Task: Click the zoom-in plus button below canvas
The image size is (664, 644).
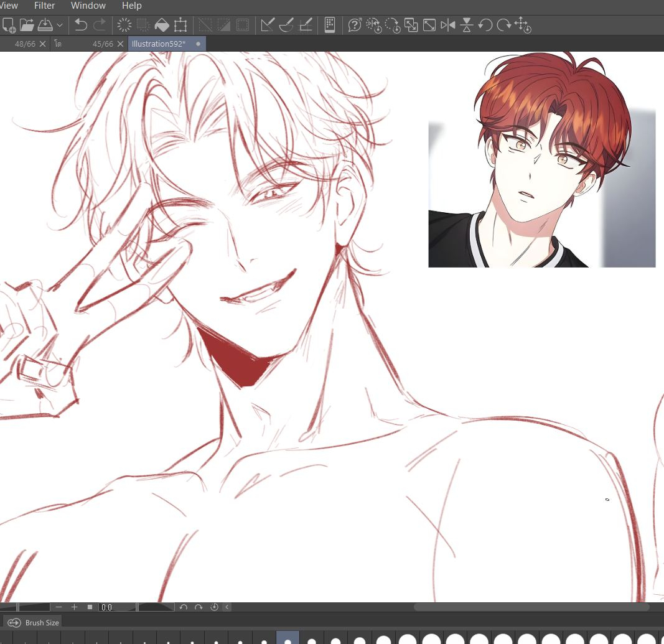Action: click(74, 607)
